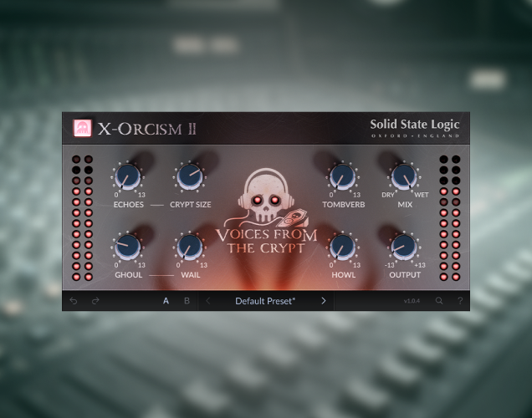The image size is (532, 418).
Task: Click the TOMBVERB knob
Action: pyautogui.click(x=342, y=176)
